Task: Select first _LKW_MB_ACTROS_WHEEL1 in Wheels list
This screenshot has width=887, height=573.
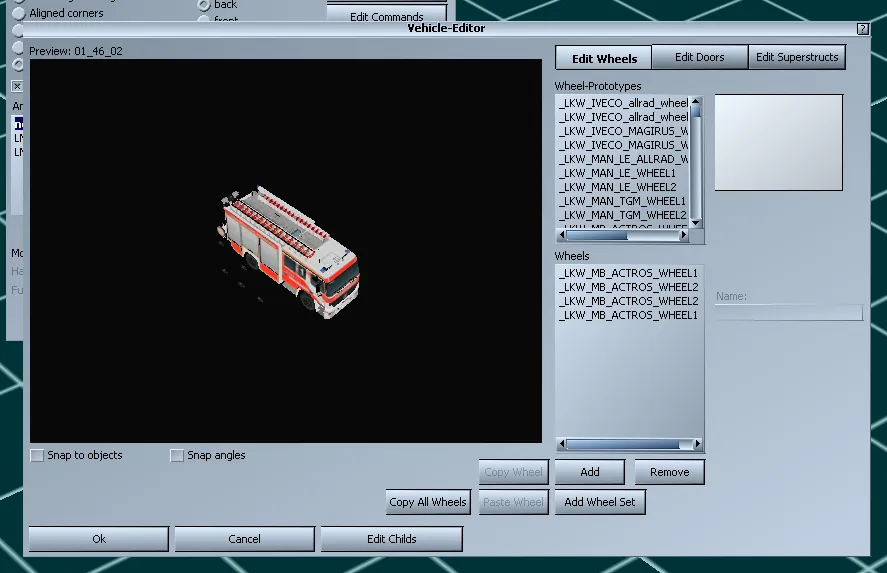Action: click(628, 273)
